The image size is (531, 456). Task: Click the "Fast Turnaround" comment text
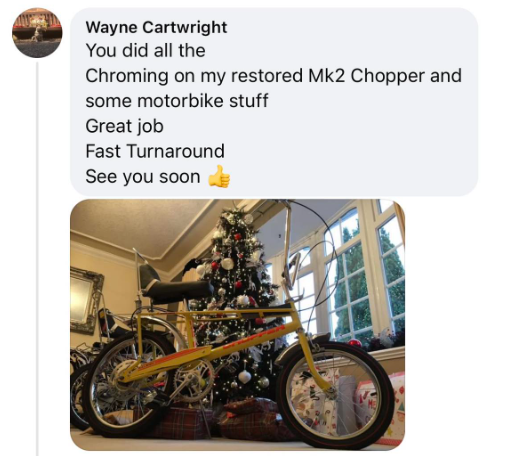[155, 151]
